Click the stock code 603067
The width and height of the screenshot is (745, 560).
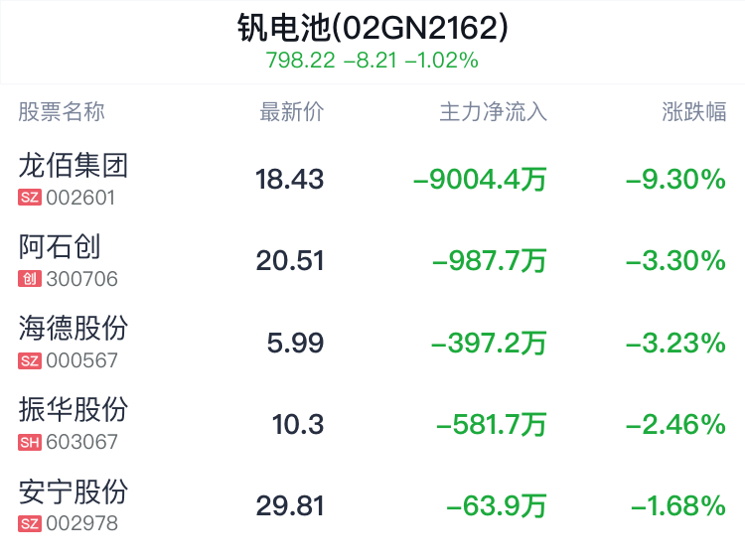(82, 442)
